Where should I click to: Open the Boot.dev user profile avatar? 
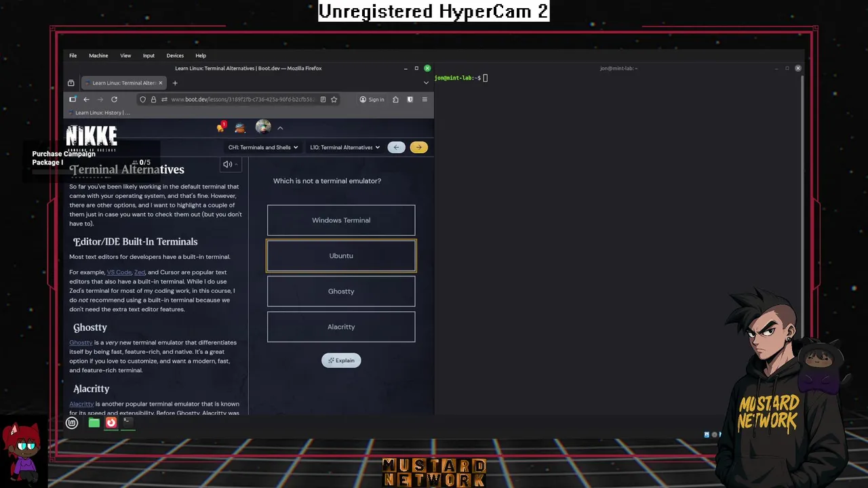pos(263,127)
